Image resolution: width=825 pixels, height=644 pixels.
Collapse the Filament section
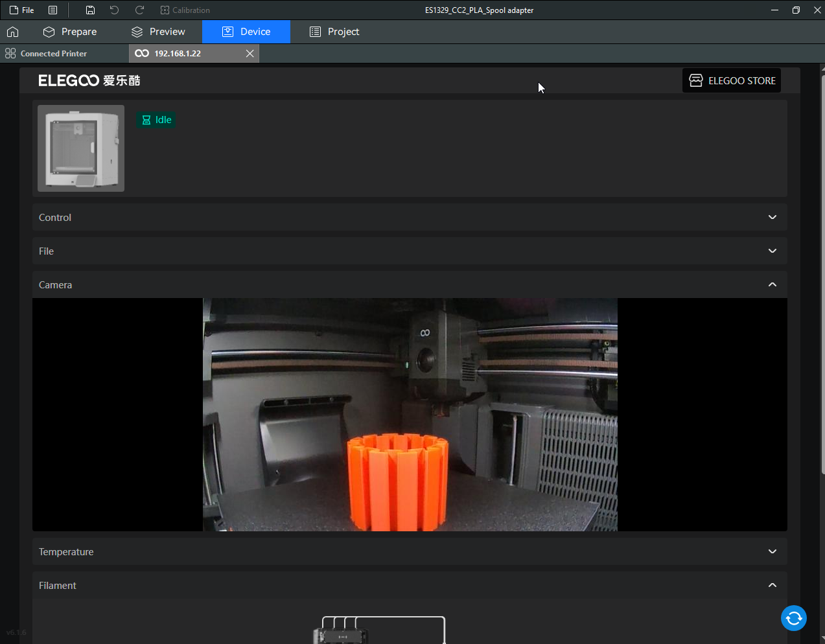point(772,585)
